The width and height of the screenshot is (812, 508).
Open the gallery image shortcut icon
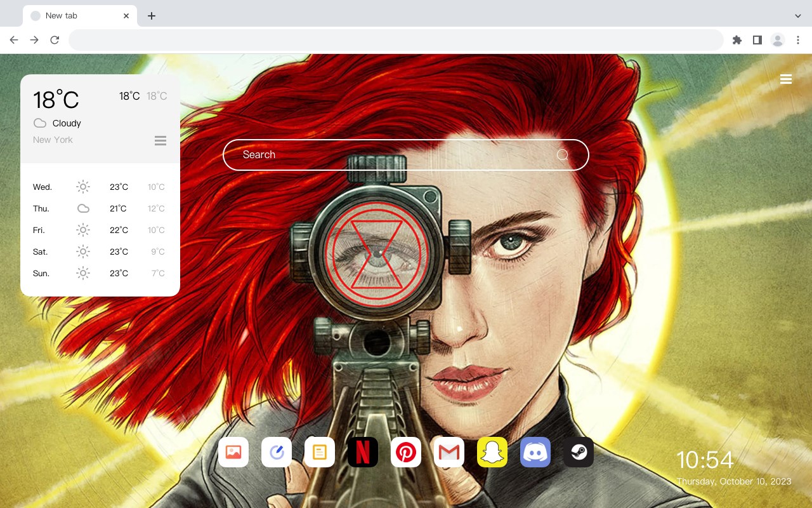[233, 452]
